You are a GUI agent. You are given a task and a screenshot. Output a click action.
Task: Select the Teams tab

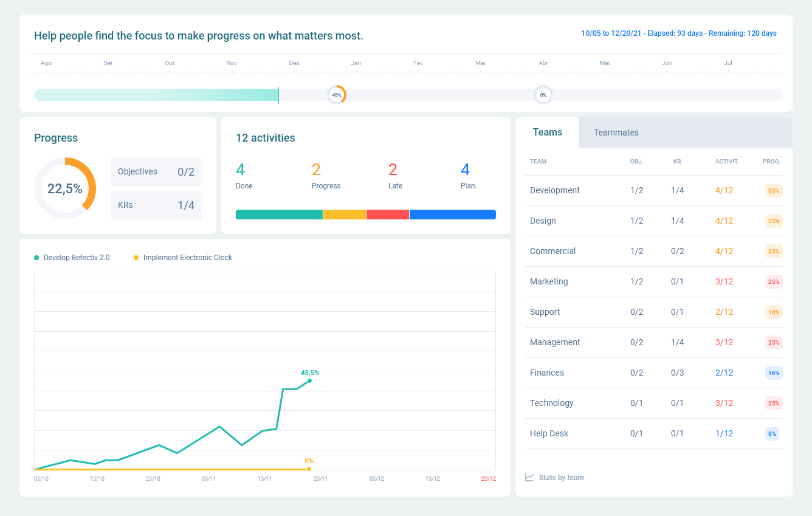pyautogui.click(x=547, y=132)
